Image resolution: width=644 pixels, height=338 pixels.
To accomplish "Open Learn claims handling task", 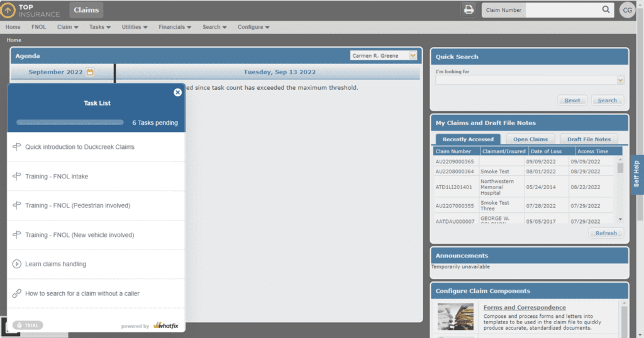I will click(96, 264).
